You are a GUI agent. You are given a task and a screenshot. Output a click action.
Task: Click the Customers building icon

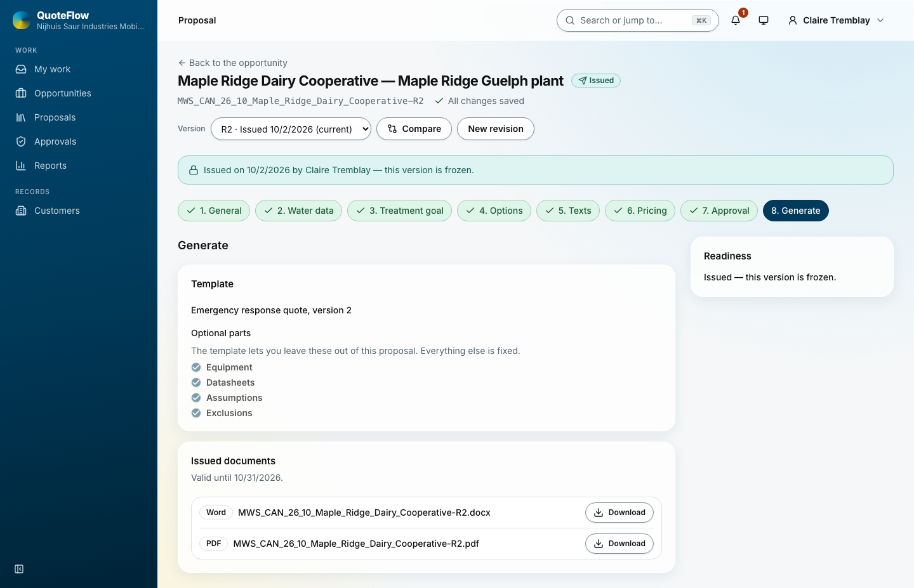[x=21, y=211]
